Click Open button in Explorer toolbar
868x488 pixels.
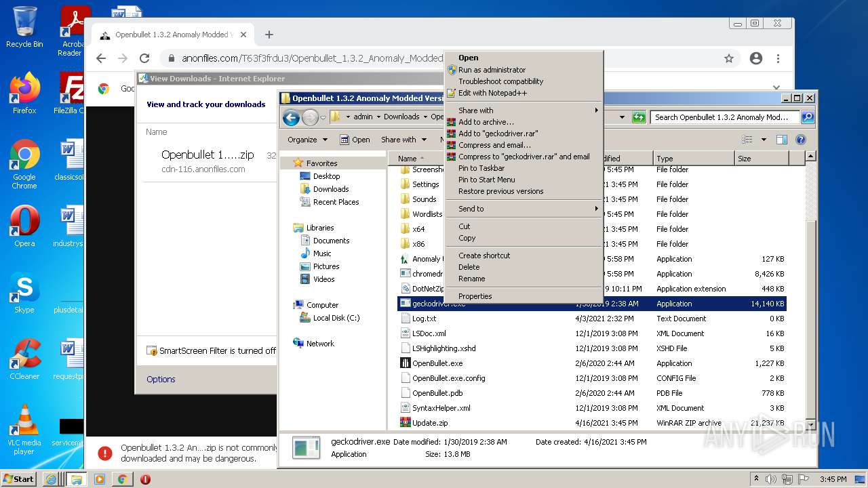pos(355,140)
